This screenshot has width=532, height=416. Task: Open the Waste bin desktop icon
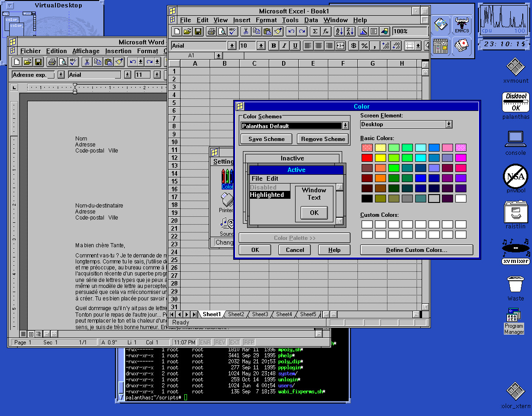516,288
